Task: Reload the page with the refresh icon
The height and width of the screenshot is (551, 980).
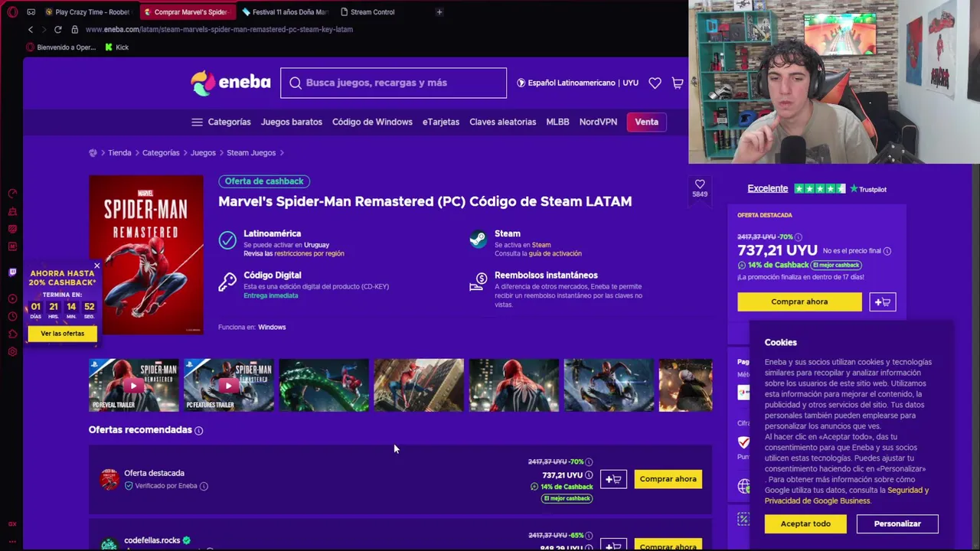Action: 57,29
